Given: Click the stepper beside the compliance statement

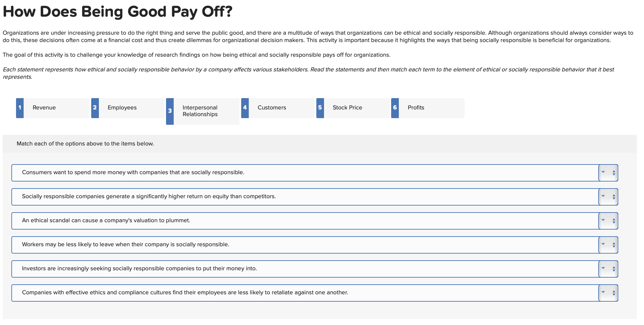Looking at the screenshot, I should [614, 293].
